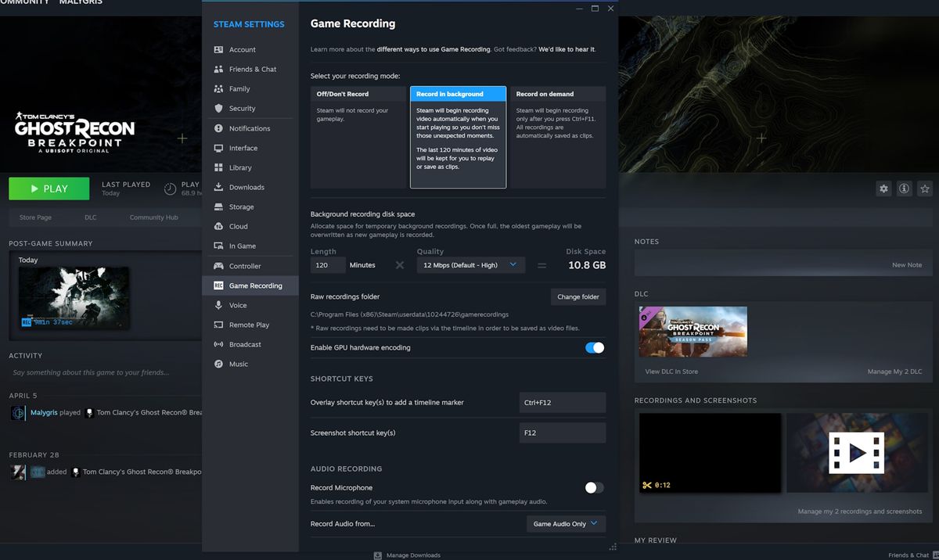Switch to the DLC tab on the game page
The height and width of the screenshot is (560, 939).
pos(90,217)
